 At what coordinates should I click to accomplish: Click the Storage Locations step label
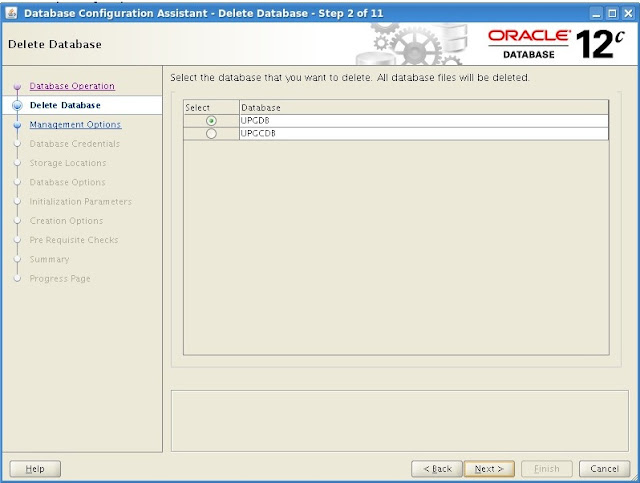(x=68, y=163)
